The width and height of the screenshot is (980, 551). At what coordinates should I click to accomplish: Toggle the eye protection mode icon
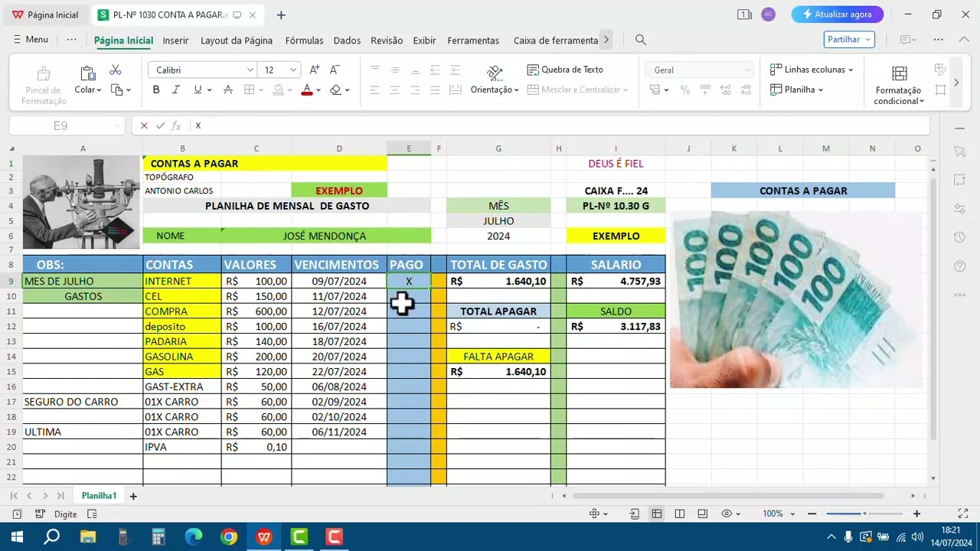tap(727, 514)
